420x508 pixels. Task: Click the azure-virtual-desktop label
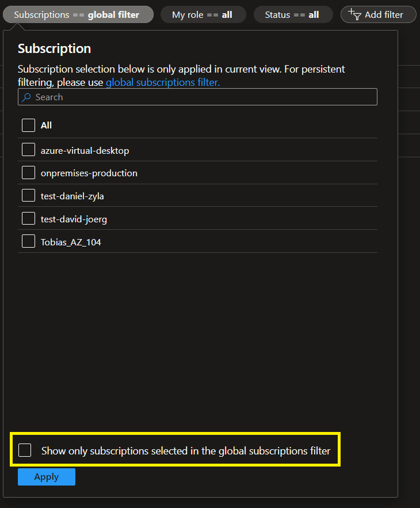click(x=85, y=150)
